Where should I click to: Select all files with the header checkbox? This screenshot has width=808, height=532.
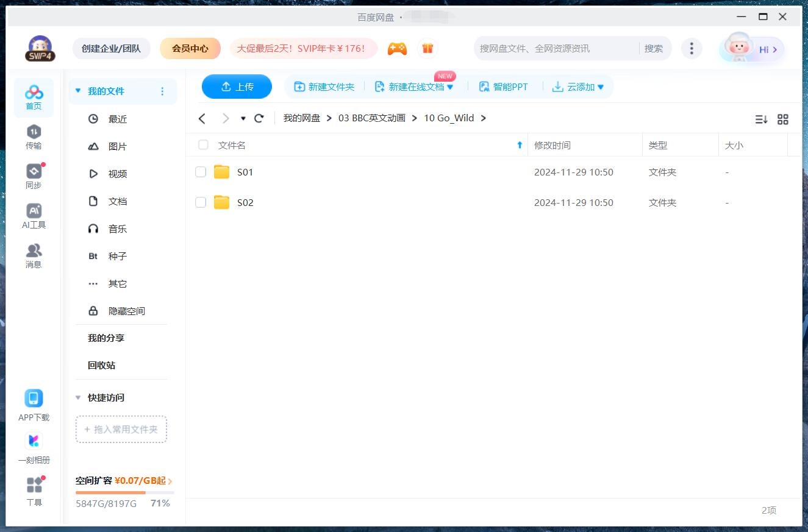pyautogui.click(x=203, y=145)
